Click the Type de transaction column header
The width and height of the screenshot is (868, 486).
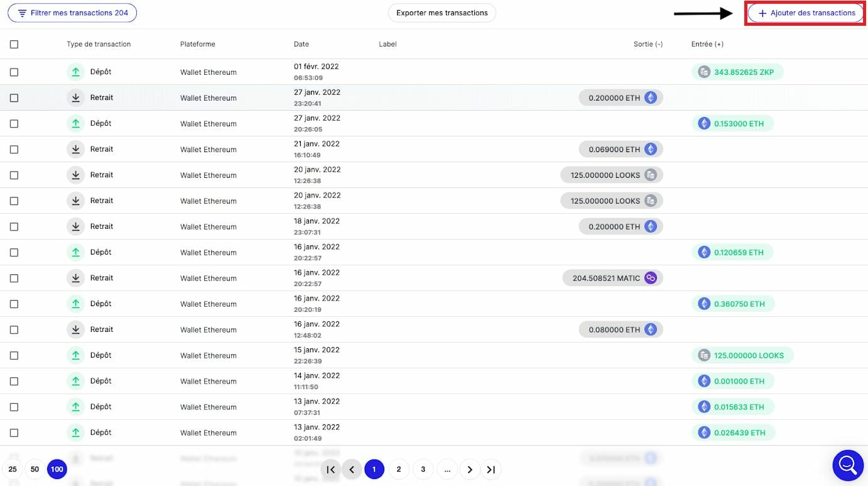point(99,44)
